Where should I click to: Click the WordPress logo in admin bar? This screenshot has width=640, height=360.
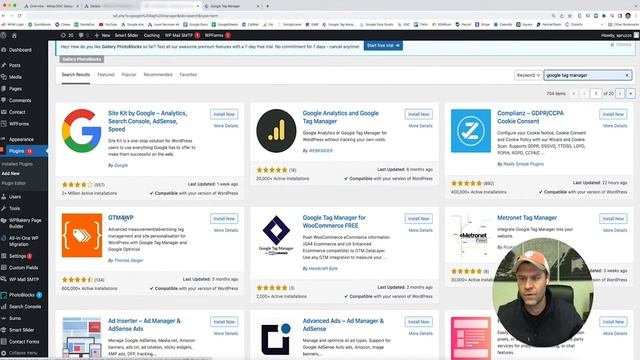pyautogui.click(x=4, y=36)
